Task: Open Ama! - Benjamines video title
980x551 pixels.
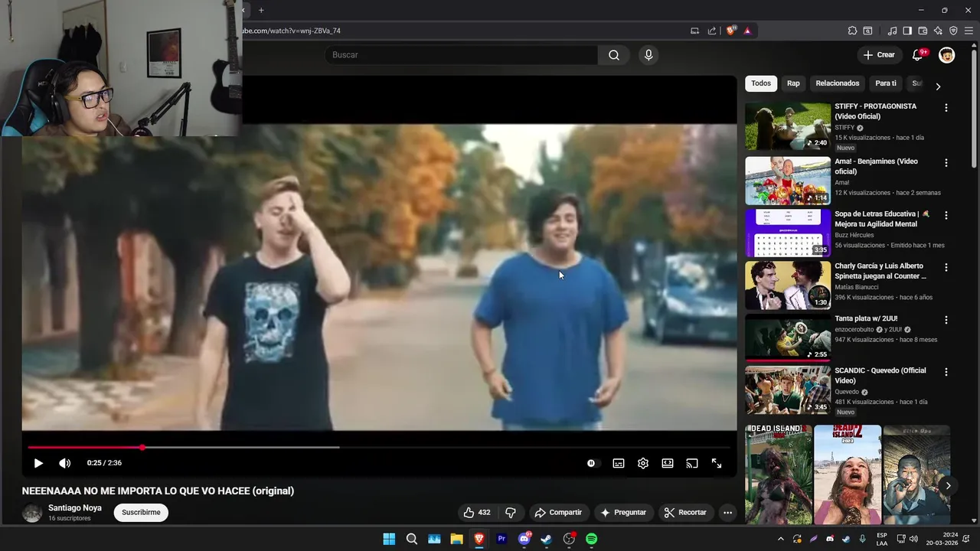Action: tap(876, 166)
